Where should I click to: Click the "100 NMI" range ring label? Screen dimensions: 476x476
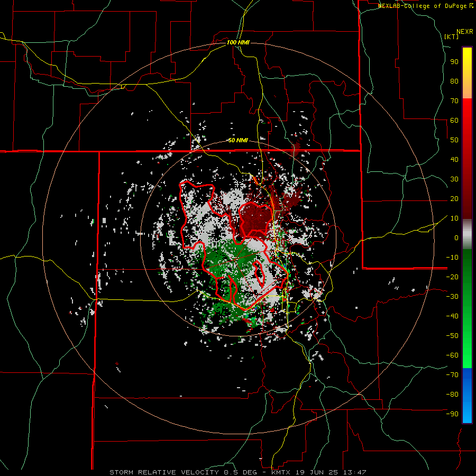click(x=238, y=42)
